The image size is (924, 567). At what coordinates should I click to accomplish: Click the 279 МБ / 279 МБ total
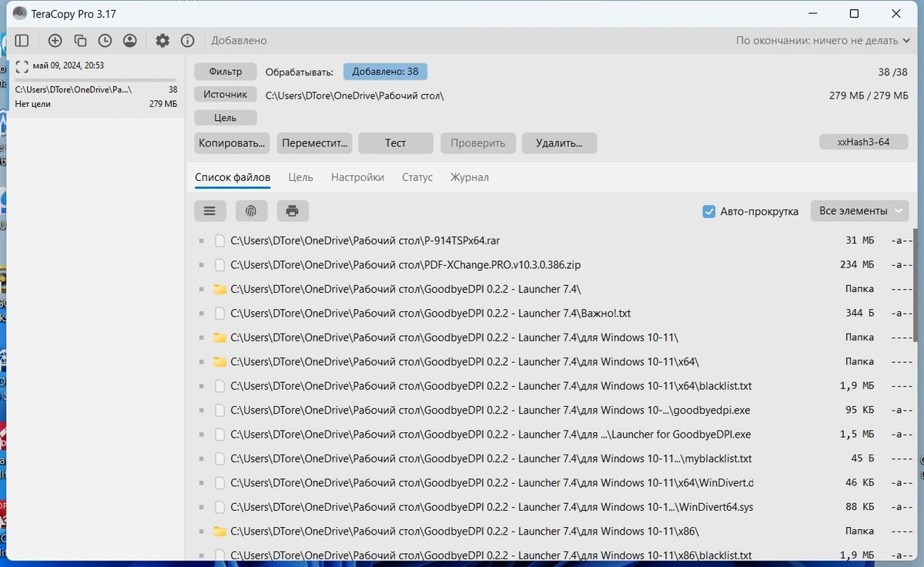tap(869, 96)
